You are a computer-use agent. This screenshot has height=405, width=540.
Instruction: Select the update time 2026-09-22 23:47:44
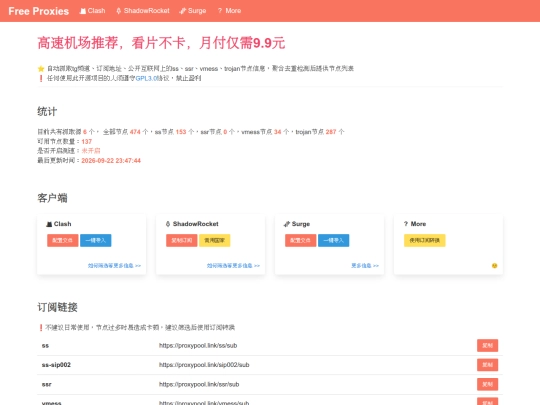tap(111, 160)
